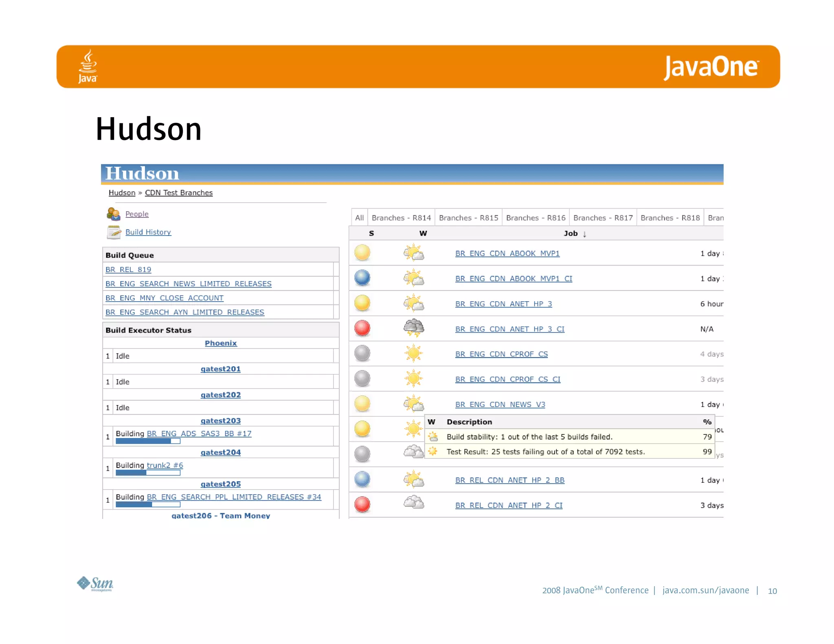The width and height of the screenshot is (834, 644).
Task: Click sunny weather icon for BR_ENG_CDN_CPROF_CS
Action: [x=413, y=353]
